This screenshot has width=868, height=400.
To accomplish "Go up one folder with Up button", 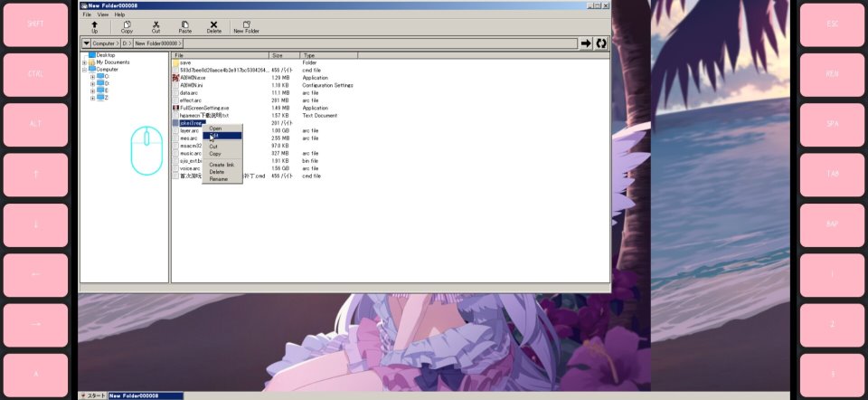I will point(94,27).
